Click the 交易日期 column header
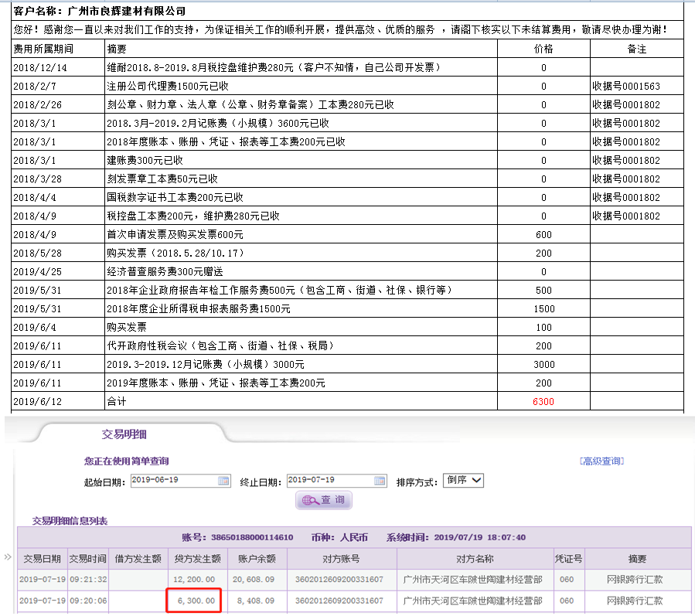Viewport: 695px width, 616px height. pos(42,559)
